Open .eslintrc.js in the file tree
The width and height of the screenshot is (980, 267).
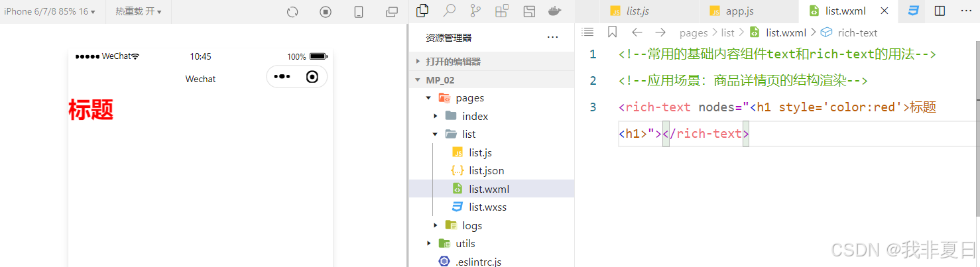[x=491, y=262]
